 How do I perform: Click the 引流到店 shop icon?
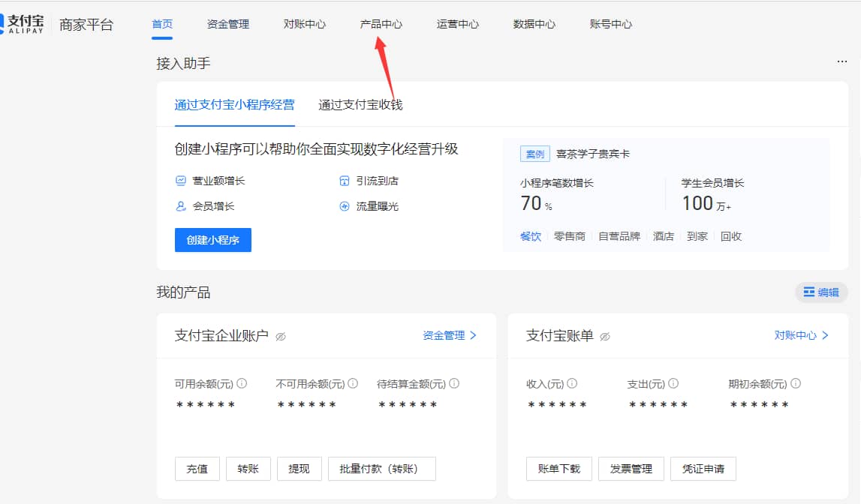pyautogui.click(x=344, y=180)
